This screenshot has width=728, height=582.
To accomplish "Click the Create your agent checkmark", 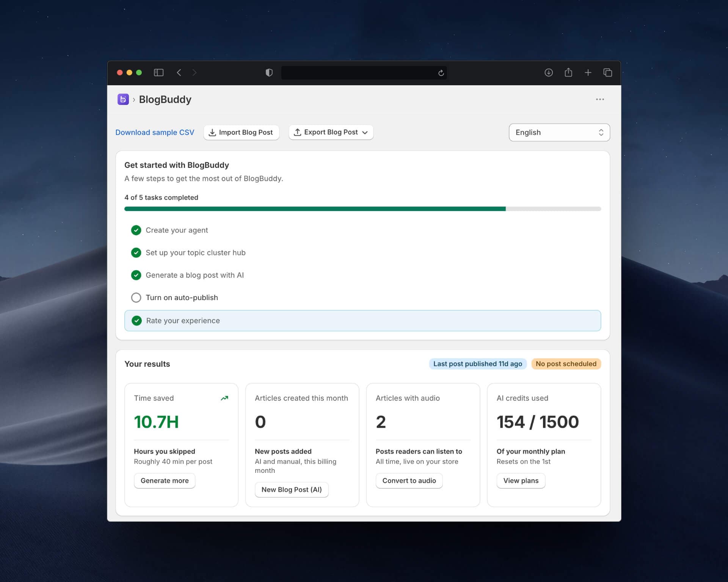I will point(136,230).
